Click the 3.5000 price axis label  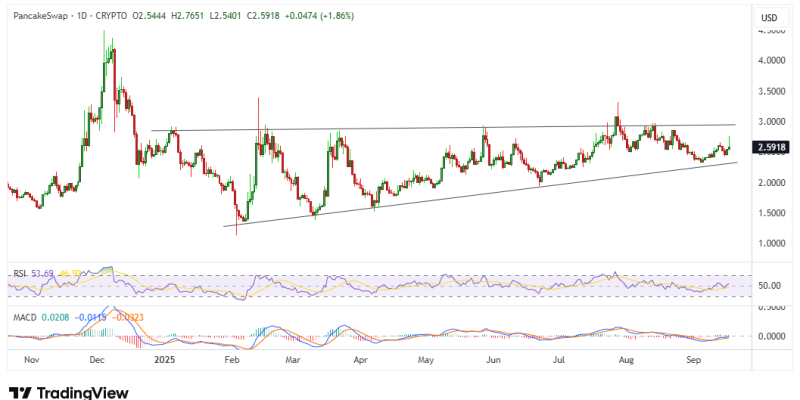click(771, 91)
